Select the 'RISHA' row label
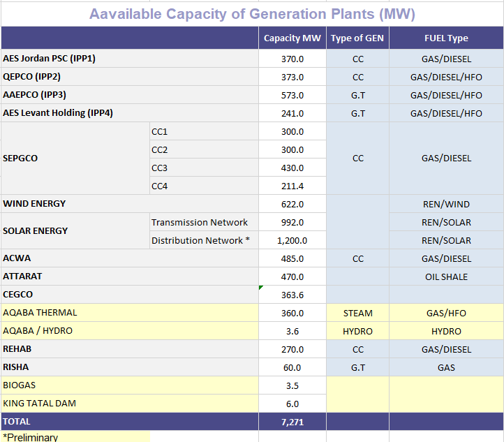Screen dimensions: 504x442 tap(130, 367)
